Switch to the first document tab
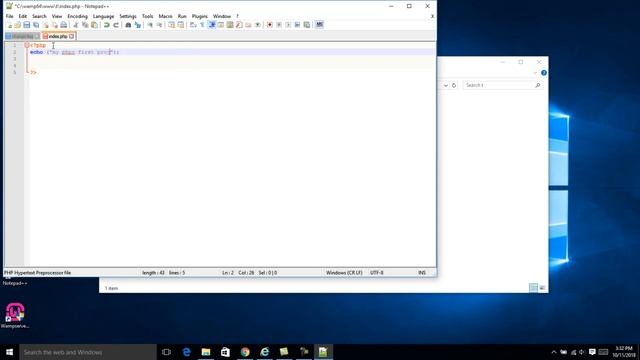Viewport: 640px width, 360px height. pos(22,36)
